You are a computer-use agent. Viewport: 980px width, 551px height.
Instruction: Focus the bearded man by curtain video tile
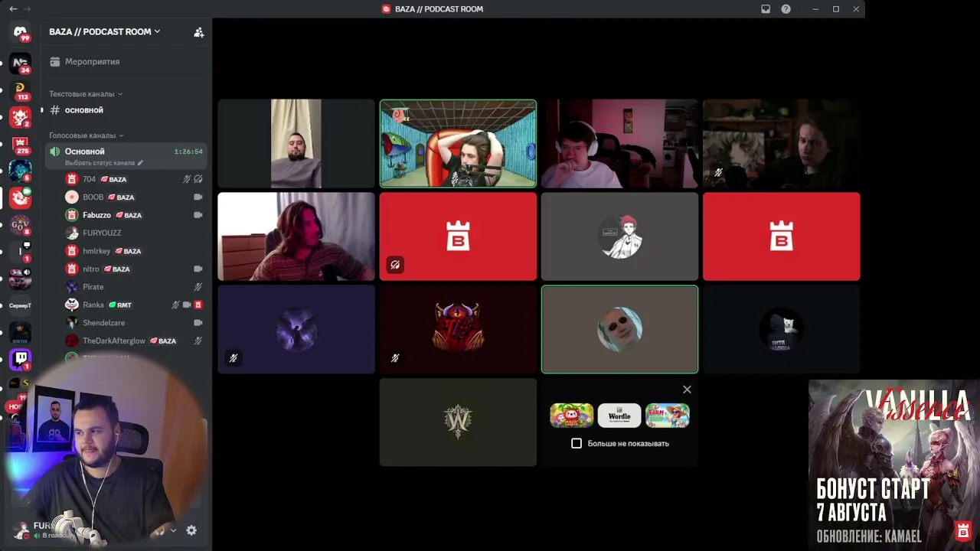click(296, 143)
